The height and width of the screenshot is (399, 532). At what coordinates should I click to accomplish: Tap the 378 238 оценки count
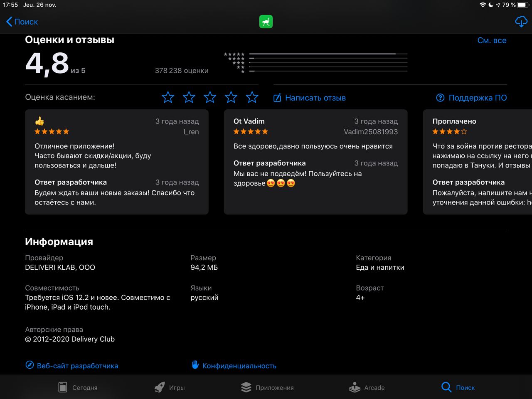click(182, 71)
